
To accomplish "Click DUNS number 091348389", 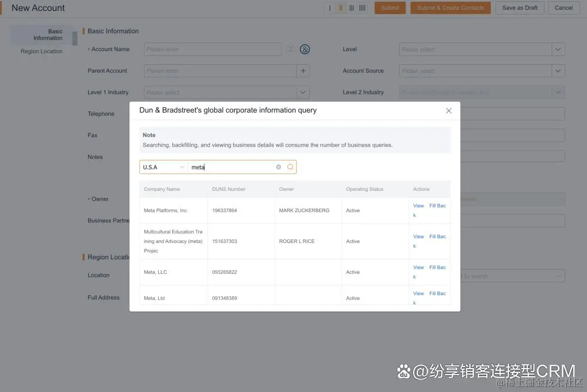I will (224, 298).
